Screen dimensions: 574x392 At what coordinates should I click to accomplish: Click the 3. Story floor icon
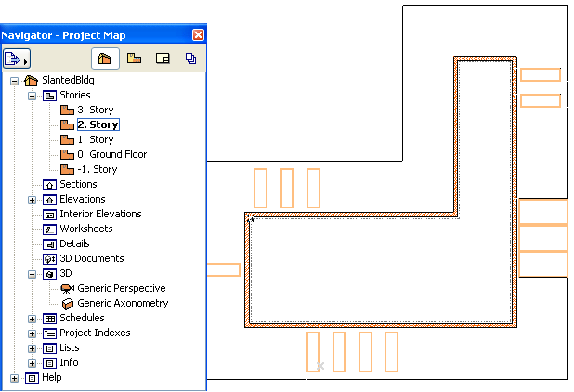click(x=68, y=111)
